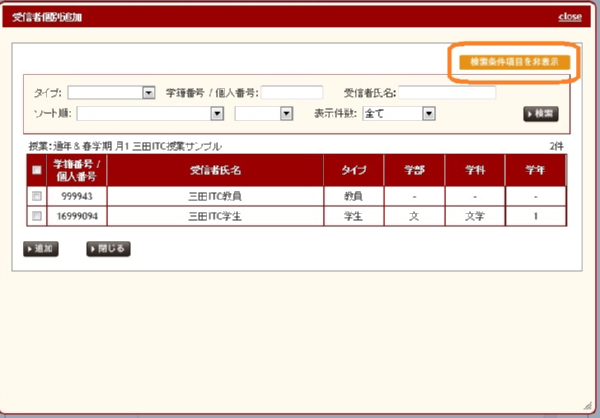Image resolution: width=600 pixels, height=418 pixels.
Task: Hide search conditions with the orange button
Action: point(514,62)
